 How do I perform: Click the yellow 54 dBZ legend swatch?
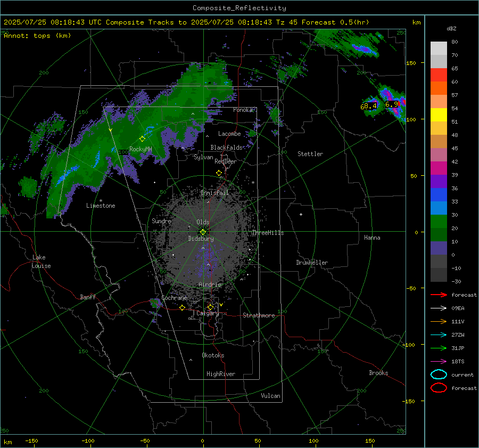coord(439,115)
